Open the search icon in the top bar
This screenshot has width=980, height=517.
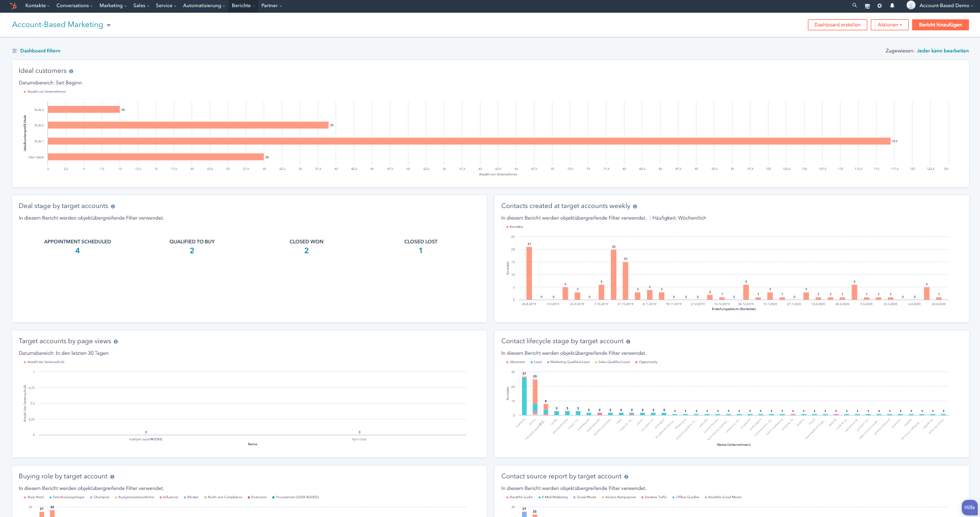click(x=854, y=6)
